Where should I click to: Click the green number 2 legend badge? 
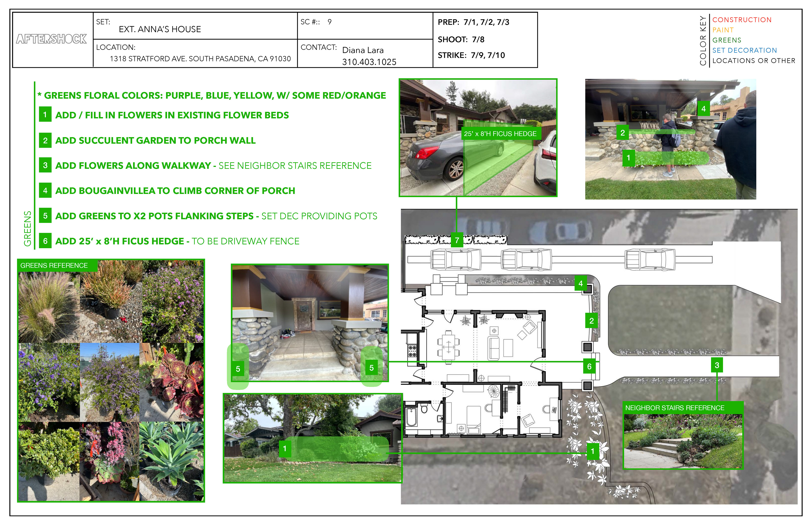point(45,140)
